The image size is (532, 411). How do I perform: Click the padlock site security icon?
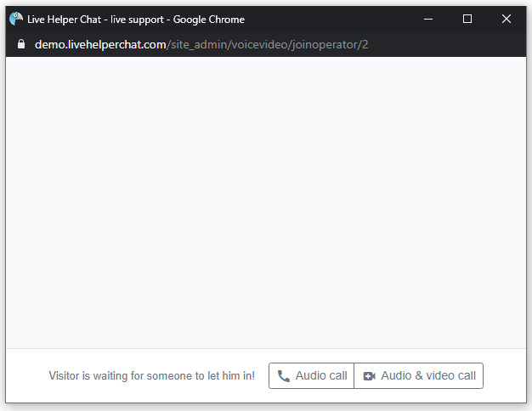(21, 44)
